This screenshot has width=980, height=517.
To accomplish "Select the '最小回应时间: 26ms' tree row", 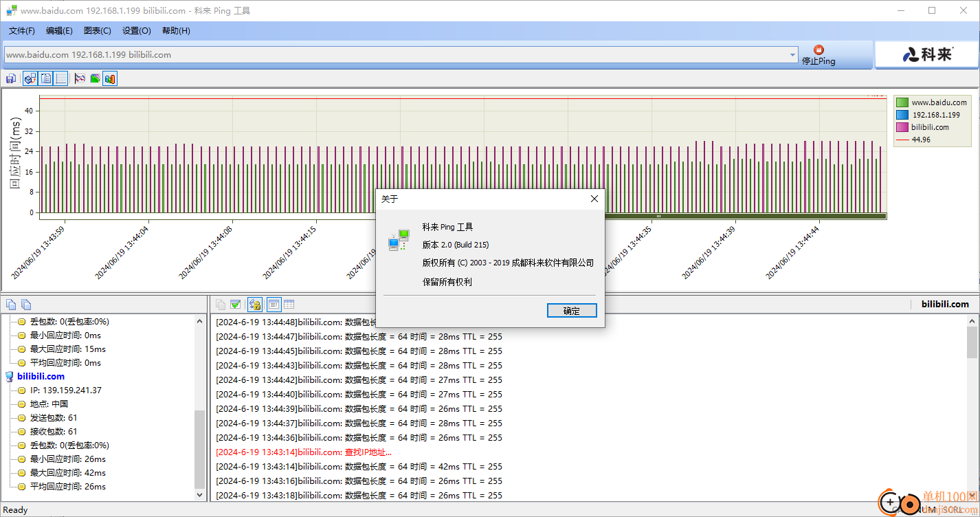I will tap(68, 459).
